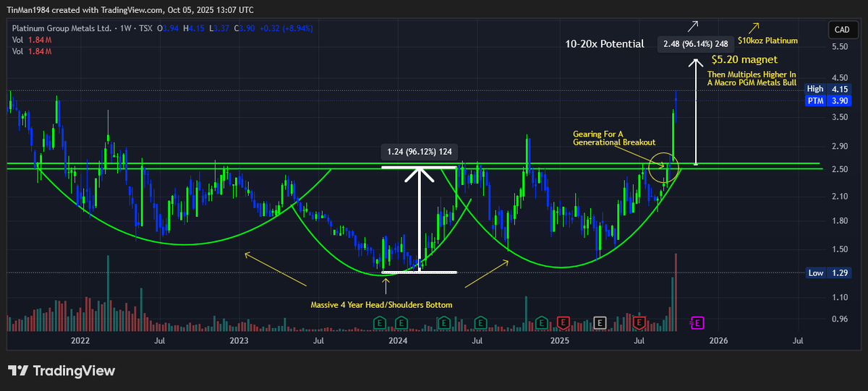
Task: Click the red earnings marker near Jul 2025
Action: [x=639, y=322]
